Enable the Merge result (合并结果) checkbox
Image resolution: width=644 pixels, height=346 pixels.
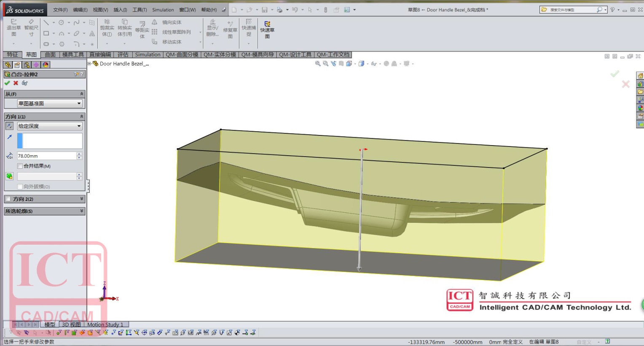(20, 166)
